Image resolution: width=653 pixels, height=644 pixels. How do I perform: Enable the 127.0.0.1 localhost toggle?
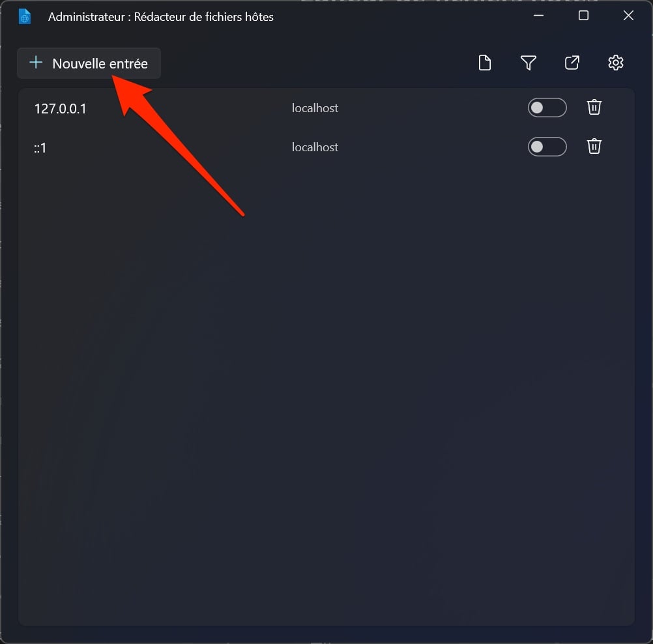click(547, 108)
